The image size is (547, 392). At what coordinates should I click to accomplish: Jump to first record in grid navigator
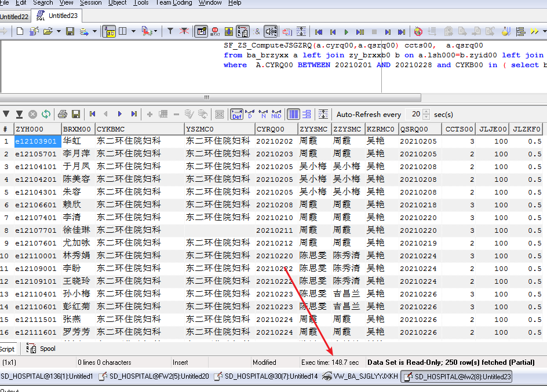point(92,114)
